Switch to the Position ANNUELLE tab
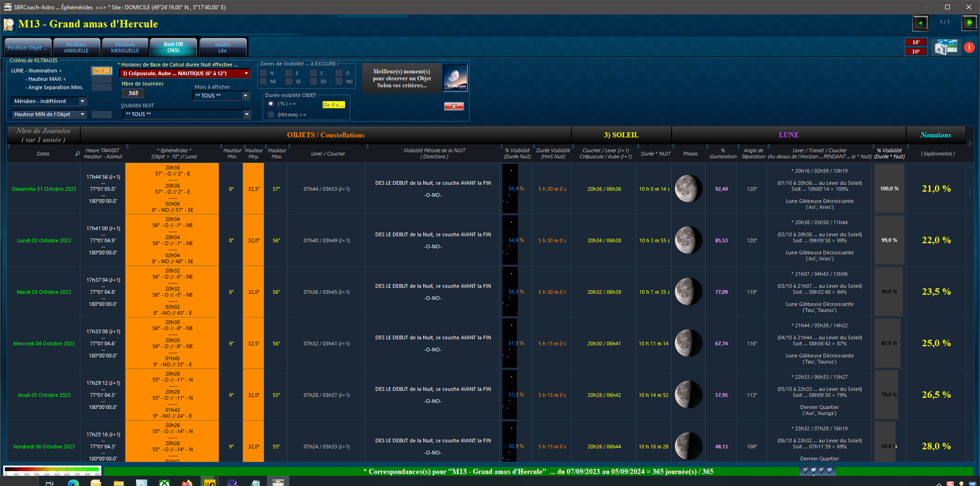 (76, 48)
